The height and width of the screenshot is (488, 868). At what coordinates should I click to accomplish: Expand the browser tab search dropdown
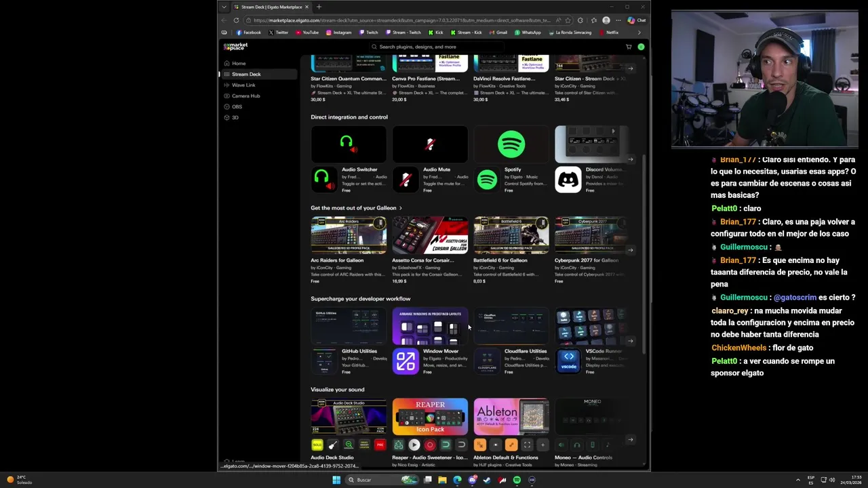(224, 7)
